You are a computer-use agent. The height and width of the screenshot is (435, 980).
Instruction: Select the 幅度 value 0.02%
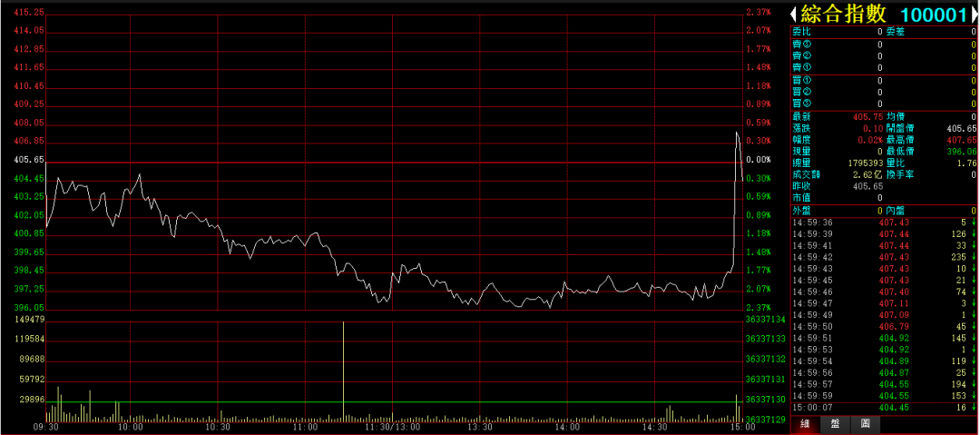[870, 140]
